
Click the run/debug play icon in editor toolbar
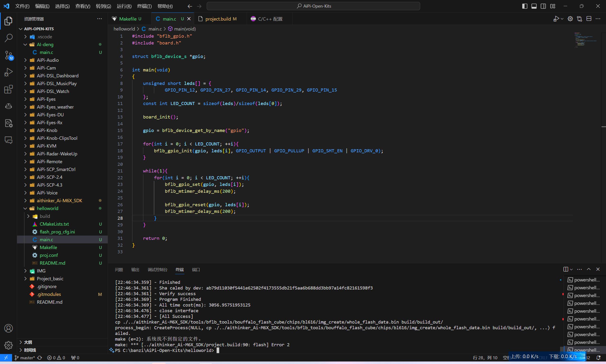[x=556, y=19]
